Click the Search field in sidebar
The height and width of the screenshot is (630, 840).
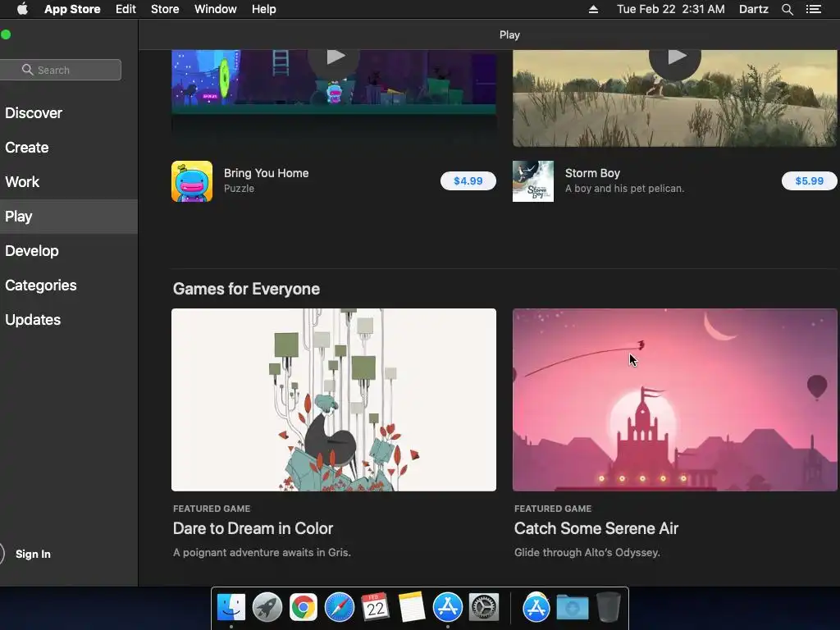pos(61,70)
